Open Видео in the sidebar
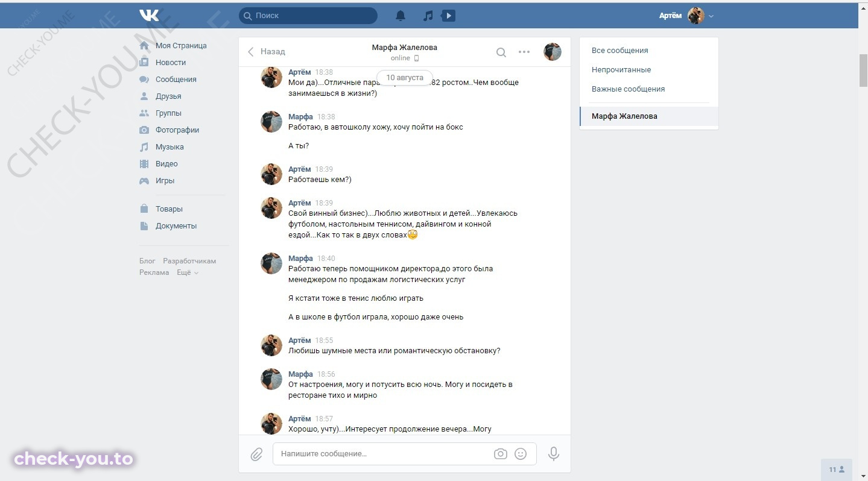 pos(166,164)
